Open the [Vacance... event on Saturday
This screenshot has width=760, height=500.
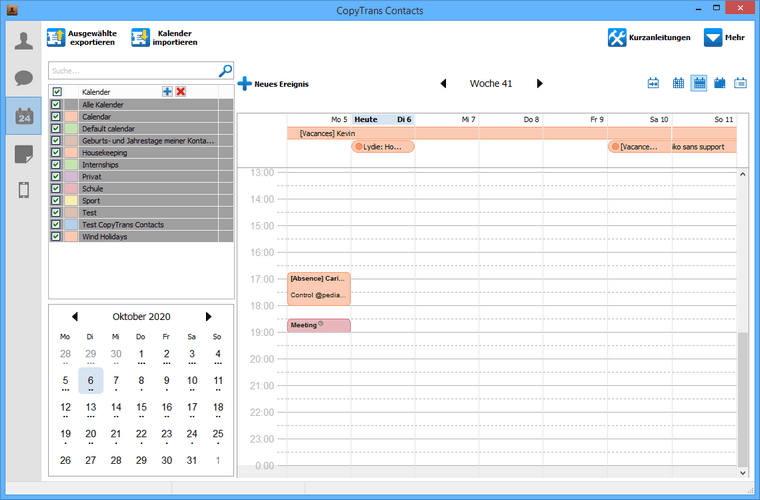(x=639, y=146)
